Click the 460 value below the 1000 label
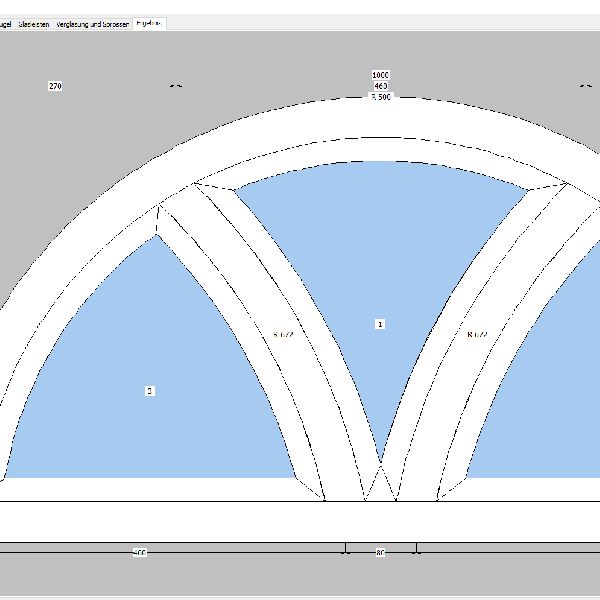The height and width of the screenshot is (600, 600). 380,86
